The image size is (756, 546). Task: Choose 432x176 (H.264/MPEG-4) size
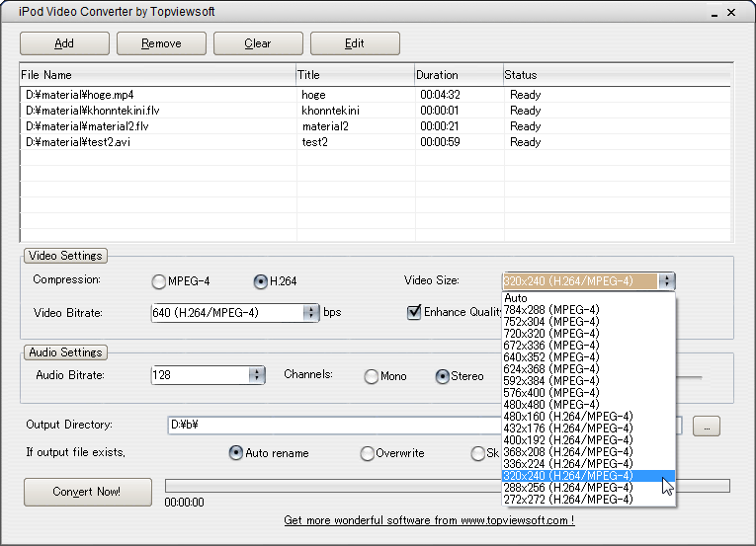[x=589, y=429]
